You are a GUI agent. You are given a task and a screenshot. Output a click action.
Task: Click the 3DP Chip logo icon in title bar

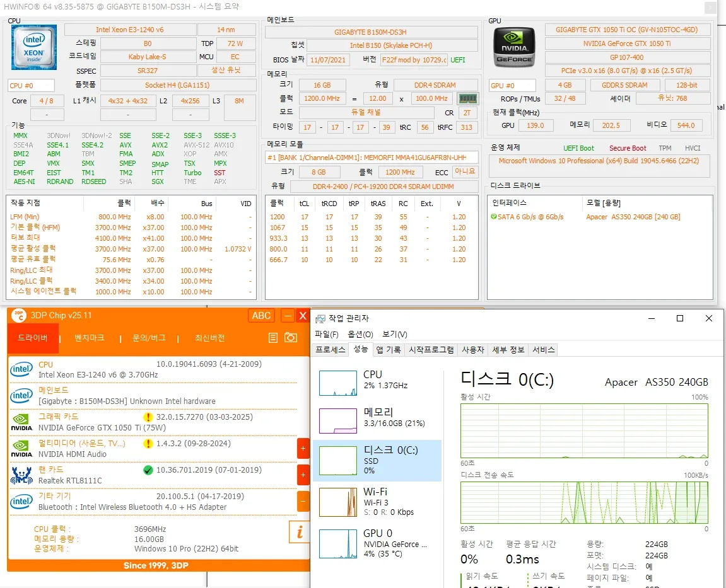click(18, 316)
